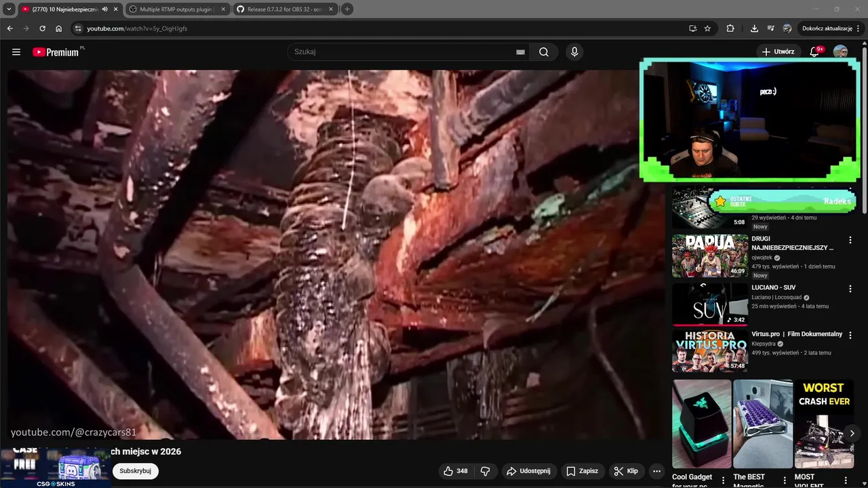Click the SUV video thumbnail
This screenshot has width=868, height=488.
coord(710,305)
